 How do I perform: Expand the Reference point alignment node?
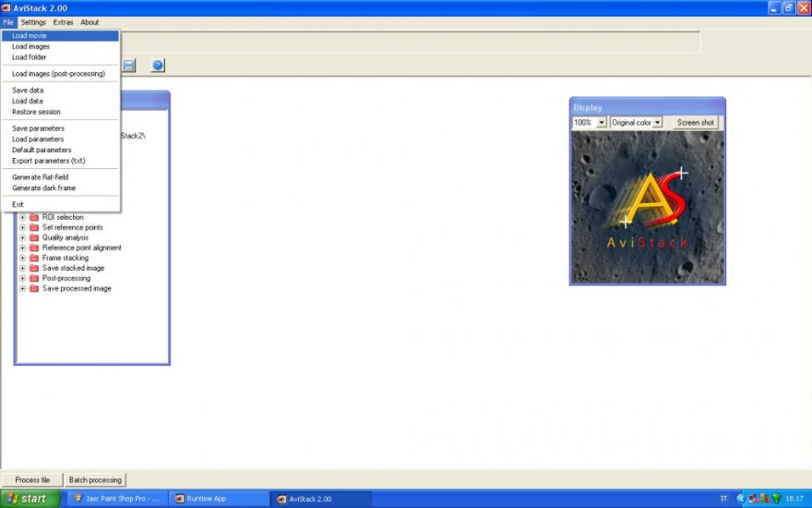coord(22,248)
